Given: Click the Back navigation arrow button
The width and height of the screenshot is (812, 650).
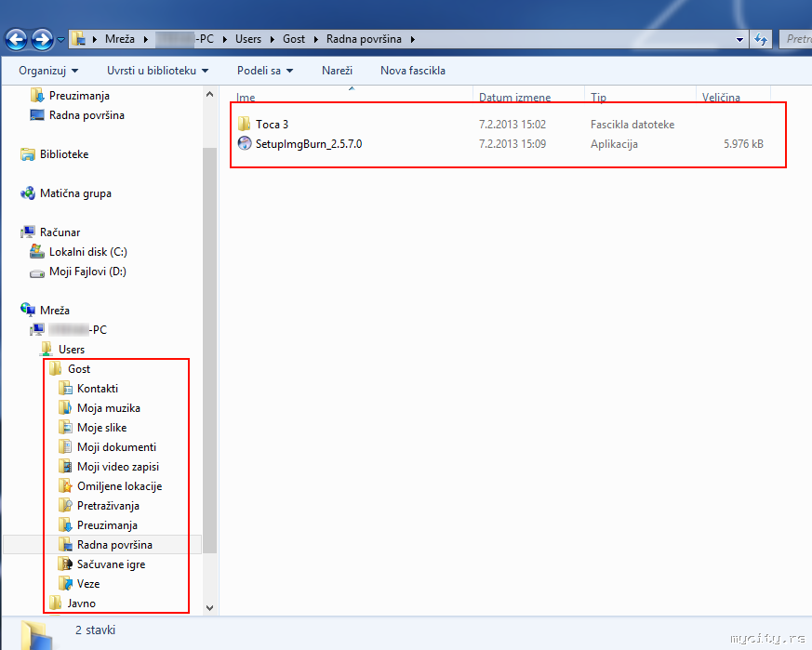Looking at the screenshot, I should [16, 39].
